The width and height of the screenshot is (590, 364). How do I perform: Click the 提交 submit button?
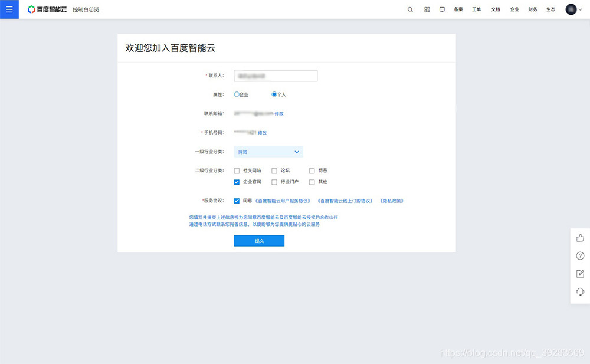[259, 241]
